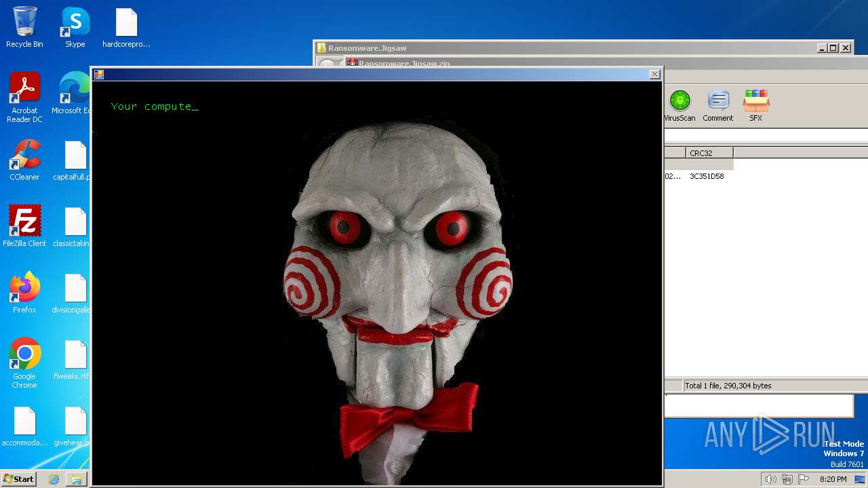Click the Comment toolbar icon in WinRAR
Screen dimensions: 868x488
point(718,105)
